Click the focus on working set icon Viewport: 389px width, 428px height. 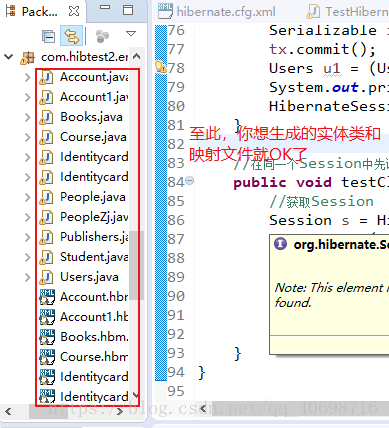pos(102,36)
